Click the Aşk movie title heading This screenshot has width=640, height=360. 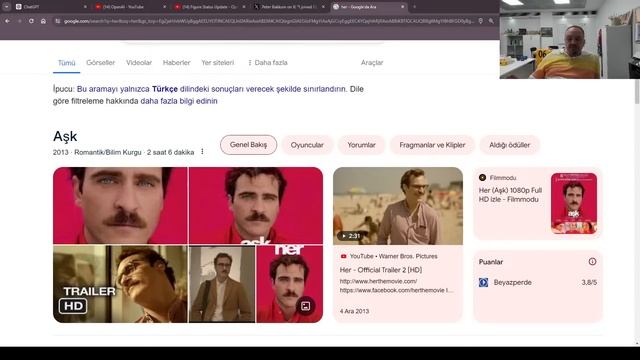pyautogui.click(x=65, y=136)
